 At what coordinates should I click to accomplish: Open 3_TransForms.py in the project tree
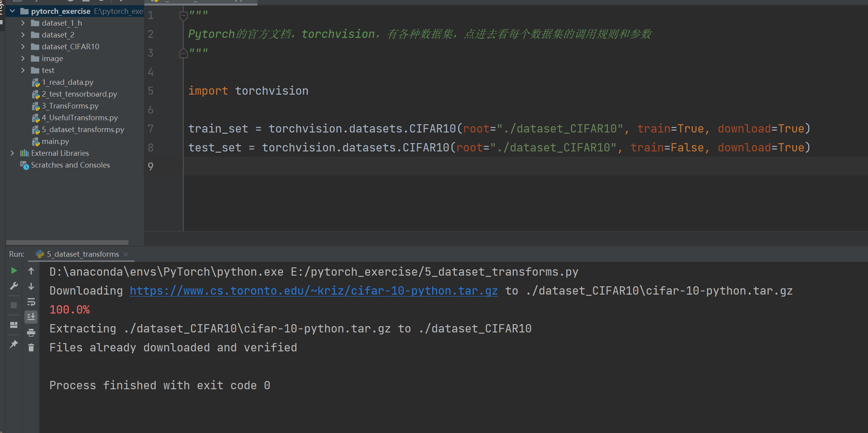(x=70, y=106)
